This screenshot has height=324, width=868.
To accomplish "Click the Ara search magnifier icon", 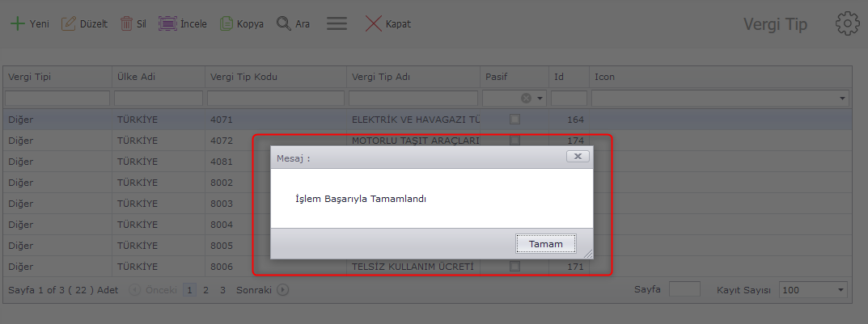I will click(283, 23).
